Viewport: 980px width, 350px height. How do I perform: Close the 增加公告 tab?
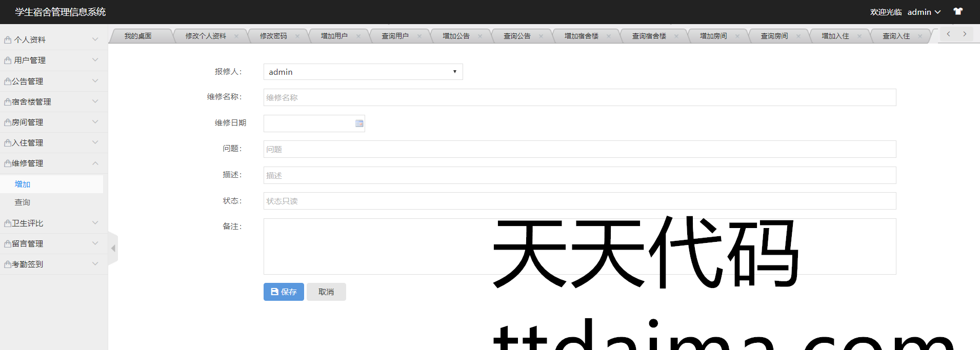(x=480, y=36)
